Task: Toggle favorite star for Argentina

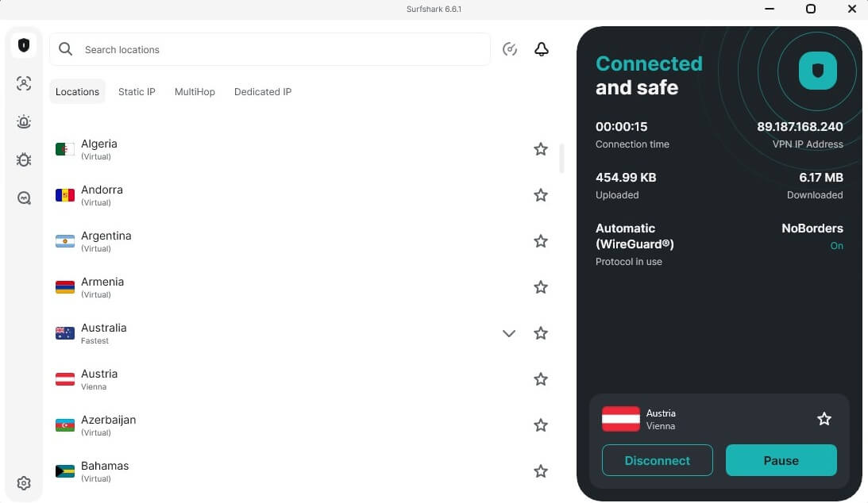Action: coord(541,241)
